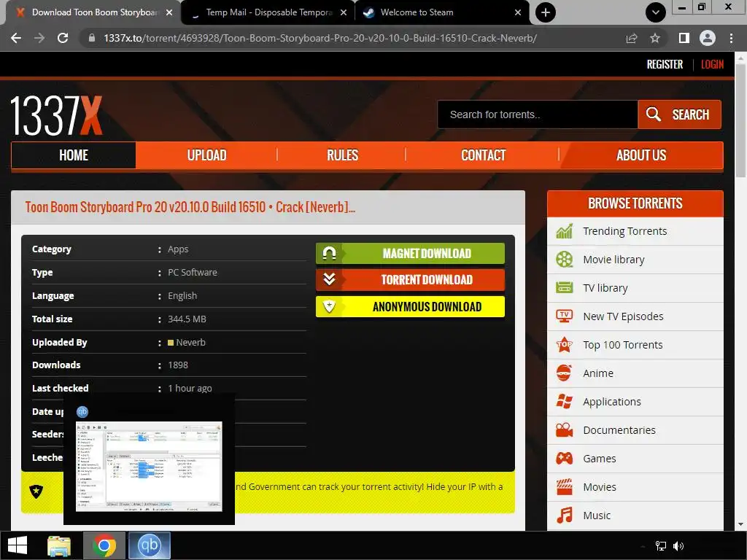Open the tab search dropdown arrow
Screen dimensions: 747x560
pyautogui.click(x=656, y=12)
